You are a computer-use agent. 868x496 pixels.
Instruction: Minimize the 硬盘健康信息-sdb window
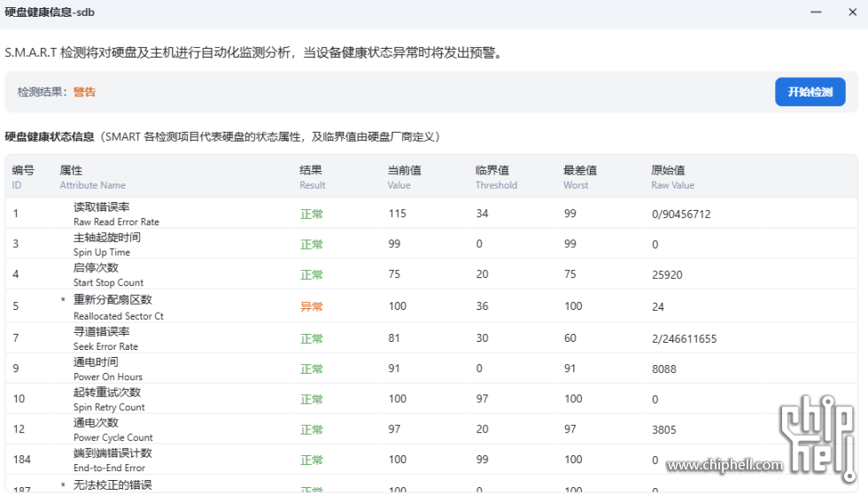click(815, 12)
